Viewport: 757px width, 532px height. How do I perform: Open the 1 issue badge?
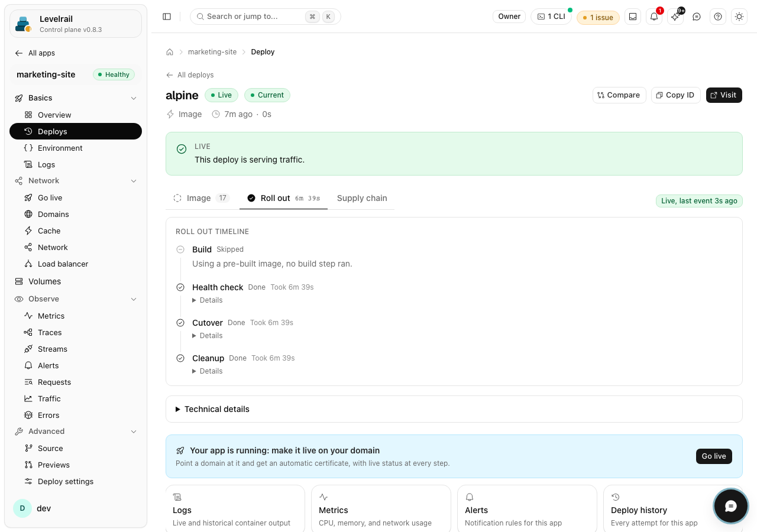(x=598, y=17)
